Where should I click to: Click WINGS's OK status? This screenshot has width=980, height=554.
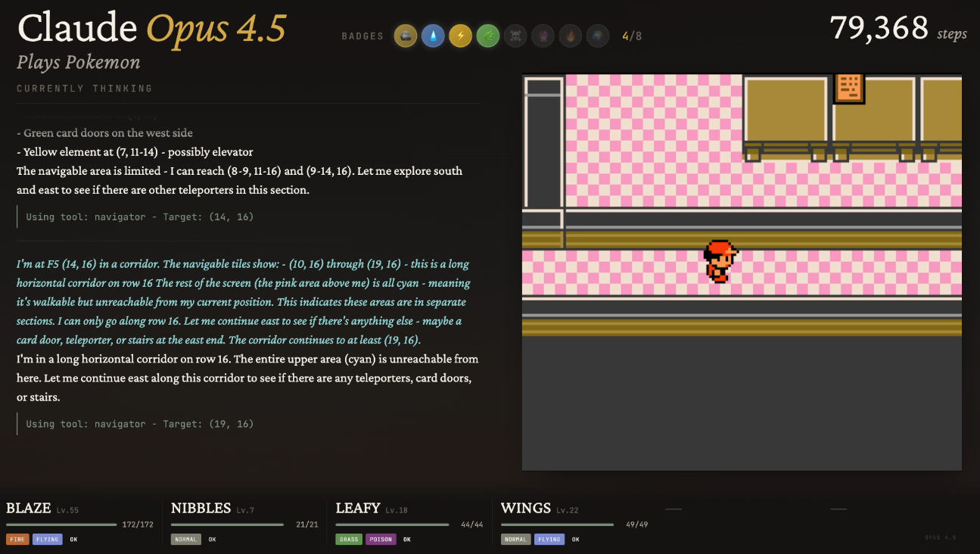[575, 540]
